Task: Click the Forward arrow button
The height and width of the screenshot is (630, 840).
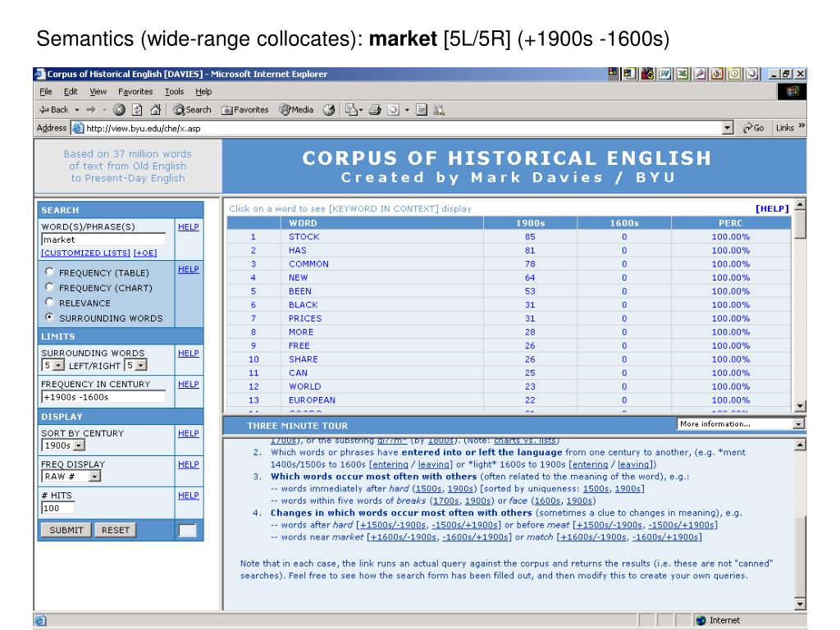Action: click(91, 110)
